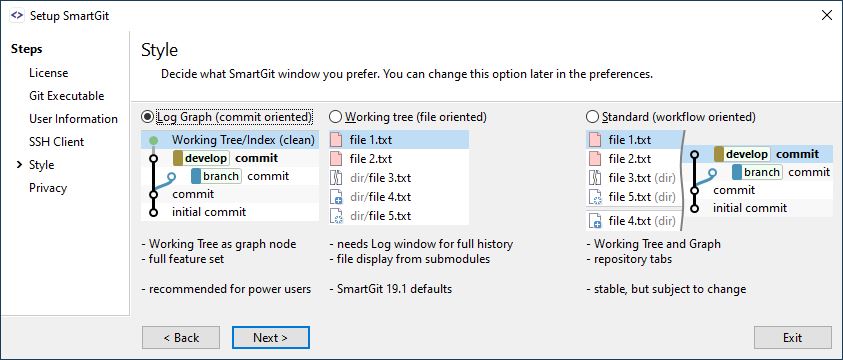This screenshot has height=360, width=843.
Task: Open the Git Executable step
Action: [x=67, y=96]
